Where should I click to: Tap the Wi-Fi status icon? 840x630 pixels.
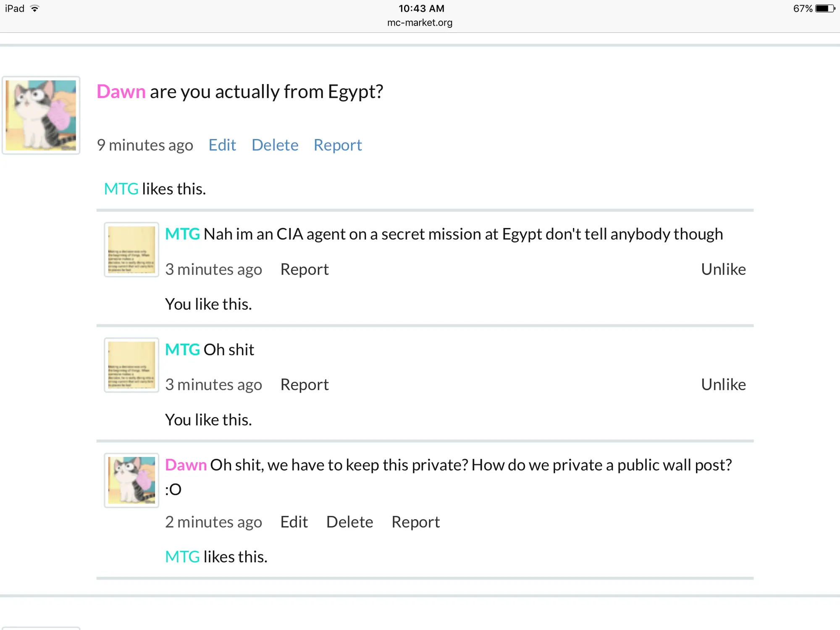[35, 8]
